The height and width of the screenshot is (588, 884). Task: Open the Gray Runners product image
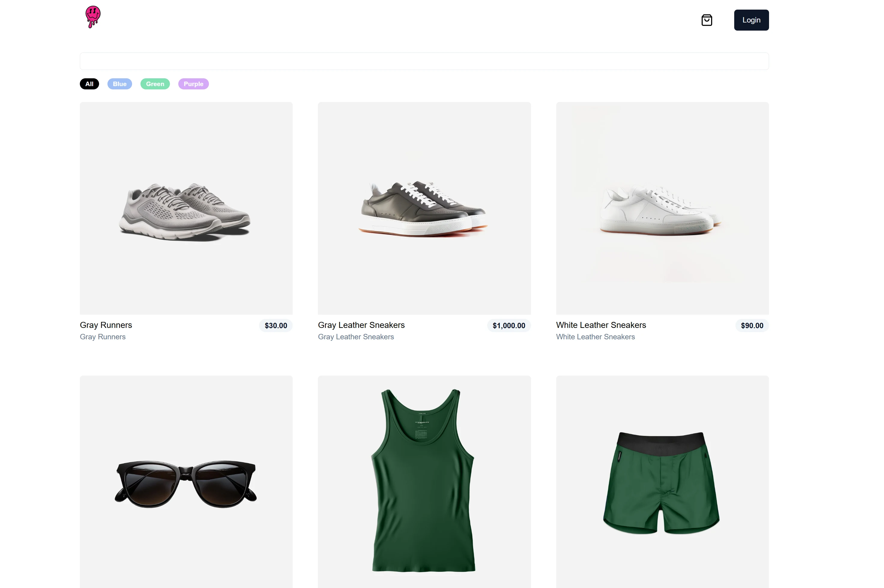(x=186, y=208)
